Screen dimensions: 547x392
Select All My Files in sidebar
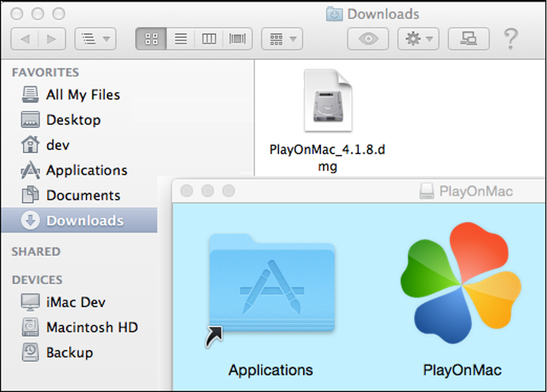click(x=82, y=95)
